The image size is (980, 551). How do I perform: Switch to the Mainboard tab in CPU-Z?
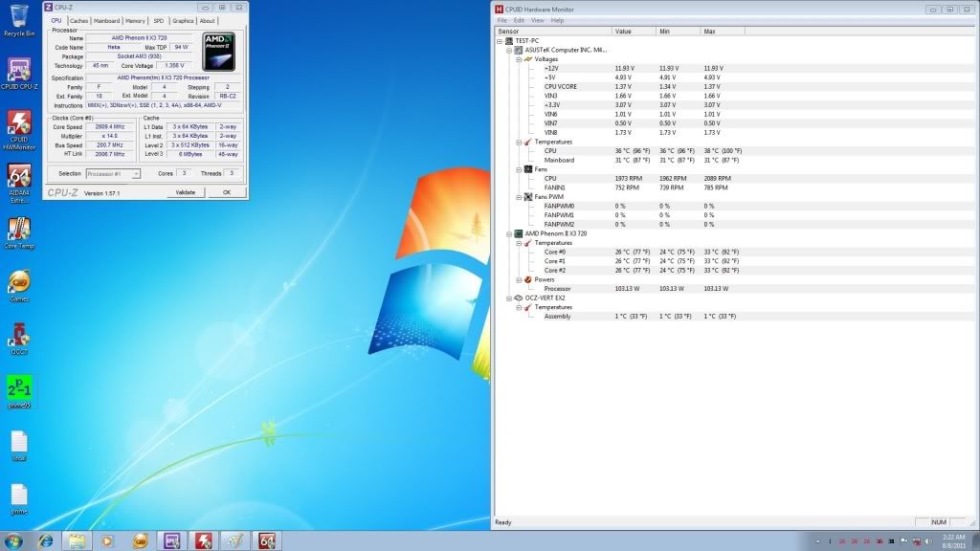(x=106, y=21)
